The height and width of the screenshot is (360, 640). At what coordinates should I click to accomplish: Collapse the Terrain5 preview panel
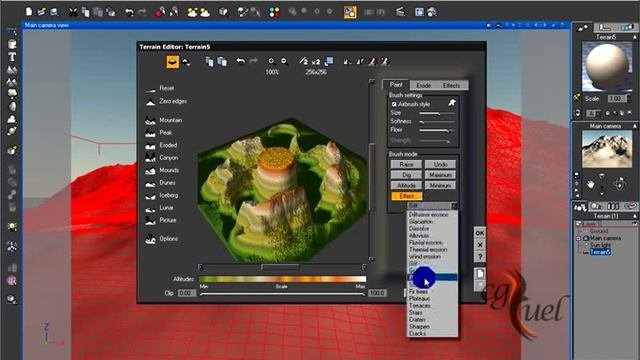[635, 37]
